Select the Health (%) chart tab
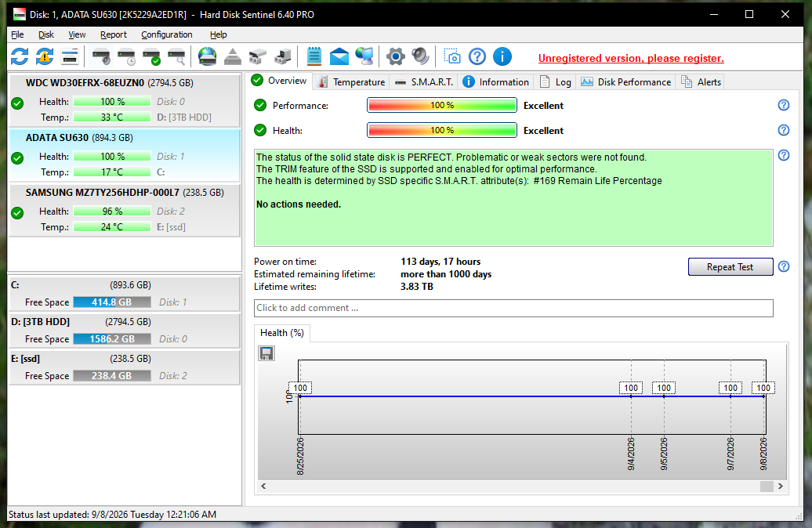Viewport: 812px width, 528px height. tap(281, 333)
